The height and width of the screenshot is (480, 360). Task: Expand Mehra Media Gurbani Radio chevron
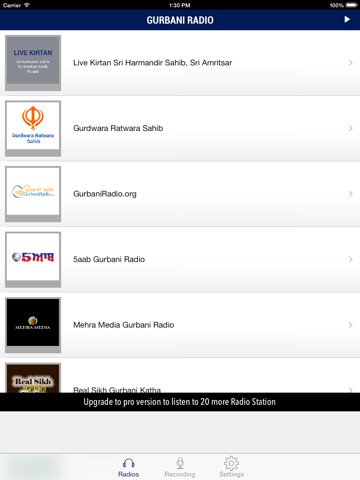[350, 325]
